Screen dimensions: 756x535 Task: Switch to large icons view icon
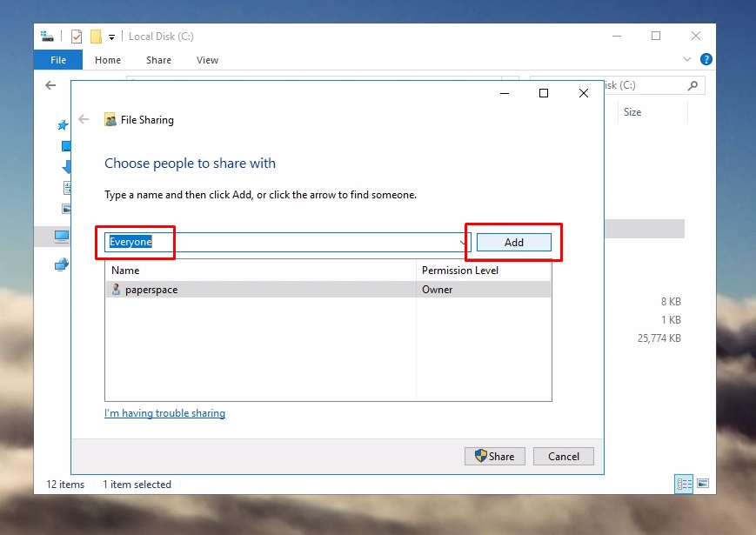pos(703,484)
